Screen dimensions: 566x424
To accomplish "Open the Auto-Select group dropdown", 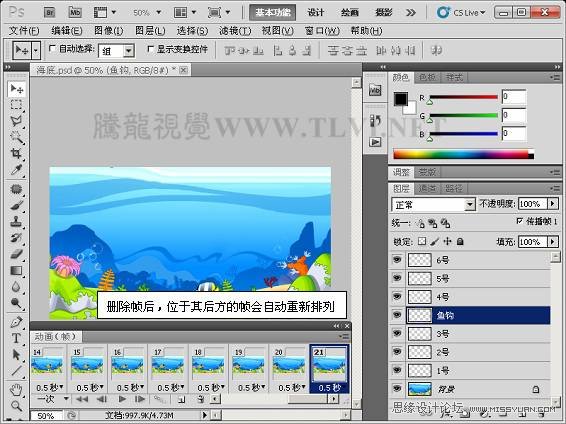I will click(x=129, y=51).
